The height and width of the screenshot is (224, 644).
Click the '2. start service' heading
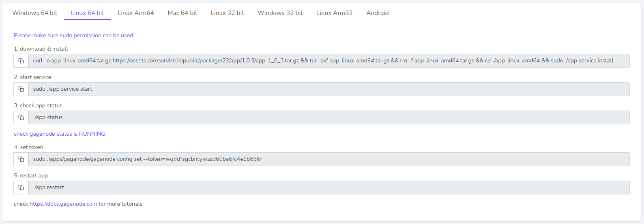tap(32, 77)
